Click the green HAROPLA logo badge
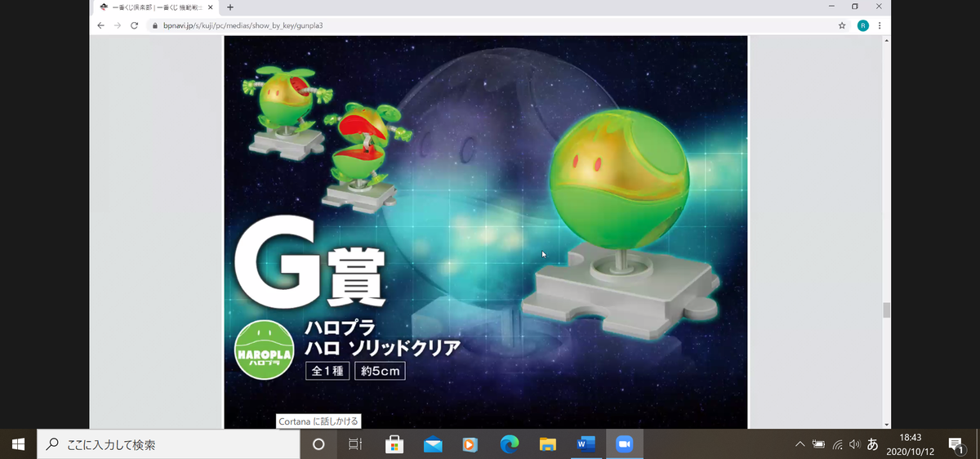Viewport: 980px width, 459px height. tap(264, 348)
